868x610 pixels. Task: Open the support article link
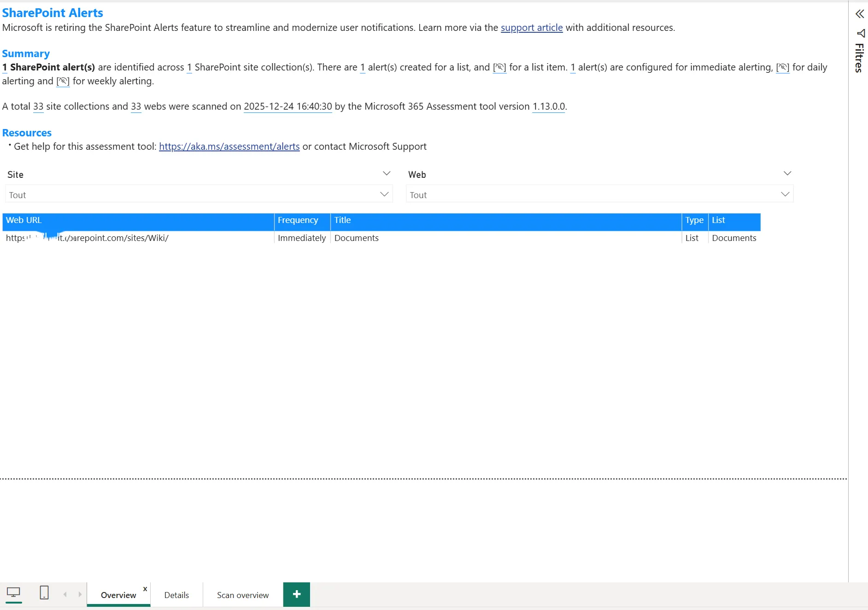(x=532, y=28)
